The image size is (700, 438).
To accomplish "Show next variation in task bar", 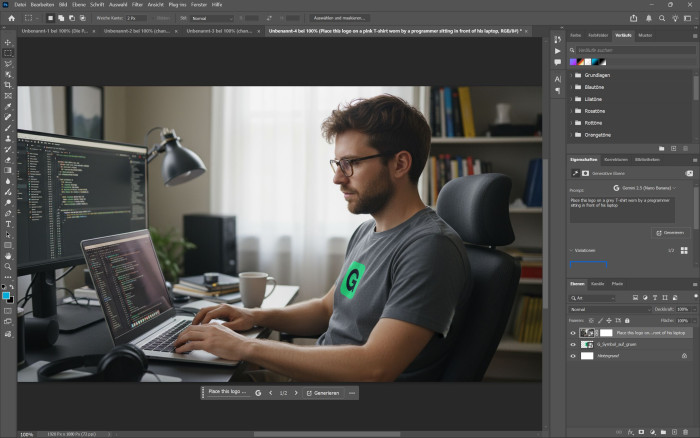I will tap(296, 393).
